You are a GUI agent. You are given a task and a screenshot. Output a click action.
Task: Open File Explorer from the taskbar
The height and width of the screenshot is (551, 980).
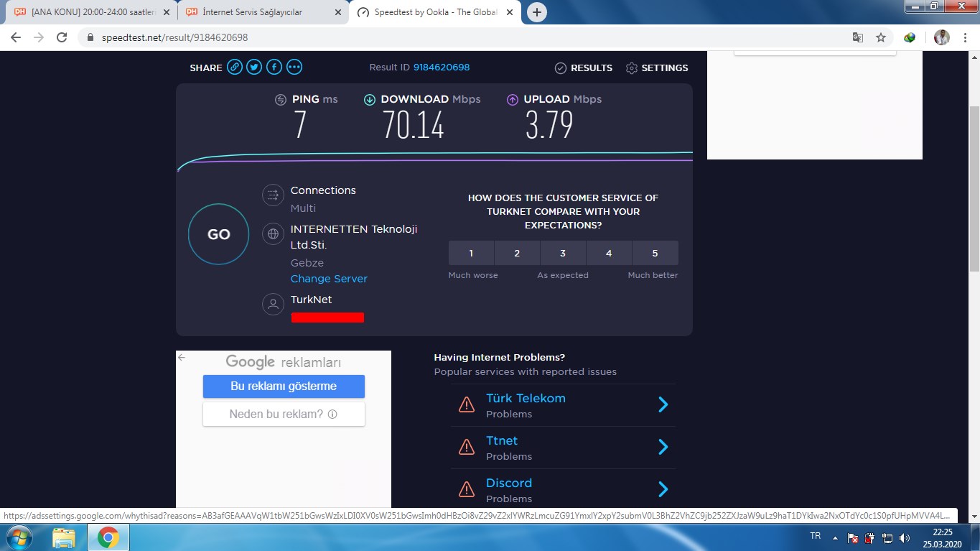tap(64, 537)
